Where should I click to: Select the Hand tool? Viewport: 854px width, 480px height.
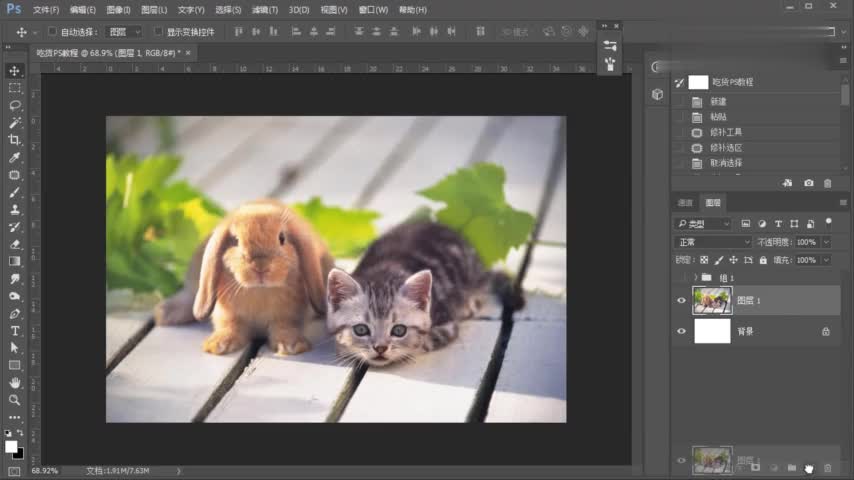pos(15,382)
